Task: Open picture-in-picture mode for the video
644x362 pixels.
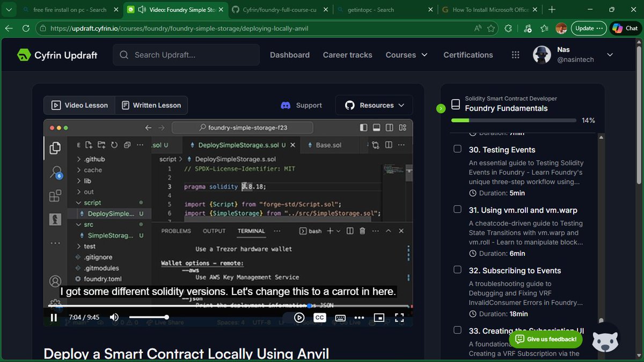Action: pyautogui.click(x=379, y=317)
